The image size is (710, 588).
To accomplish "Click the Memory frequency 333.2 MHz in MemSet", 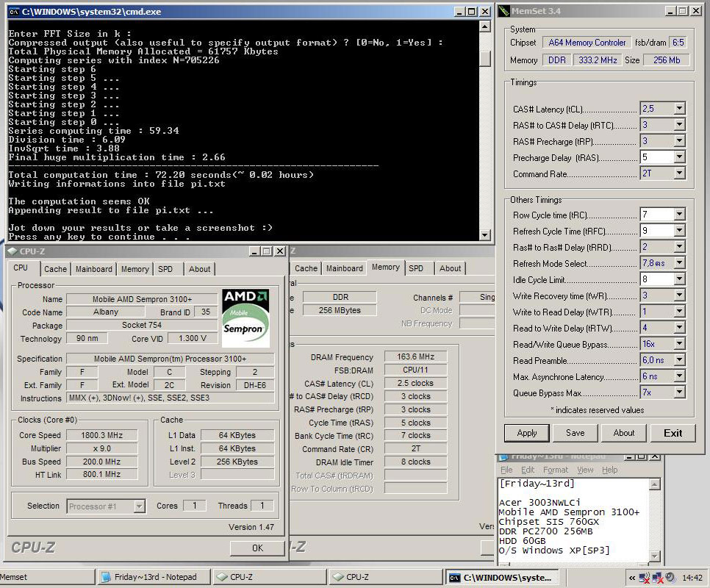I will point(598,60).
